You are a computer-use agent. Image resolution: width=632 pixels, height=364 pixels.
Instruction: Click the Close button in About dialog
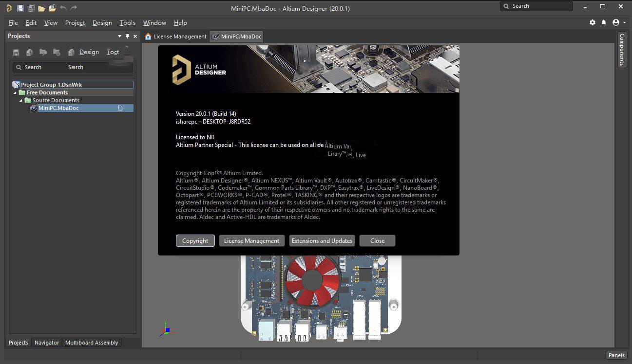pos(377,241)
